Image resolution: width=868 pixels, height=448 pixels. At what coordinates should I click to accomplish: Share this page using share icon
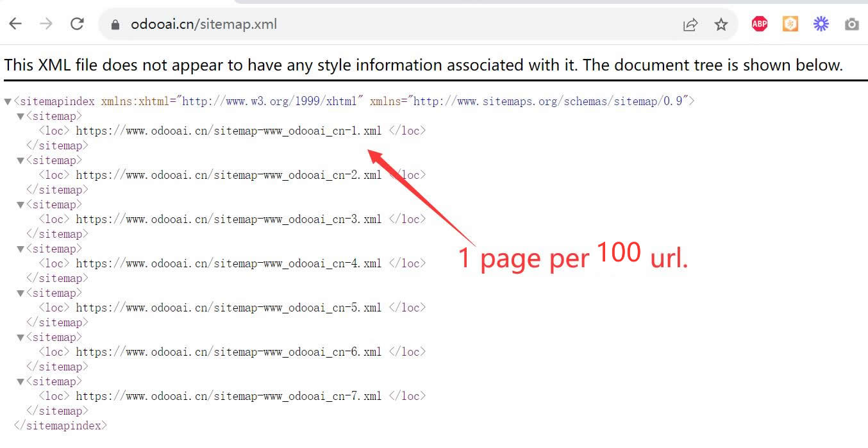tap(690, 24)
